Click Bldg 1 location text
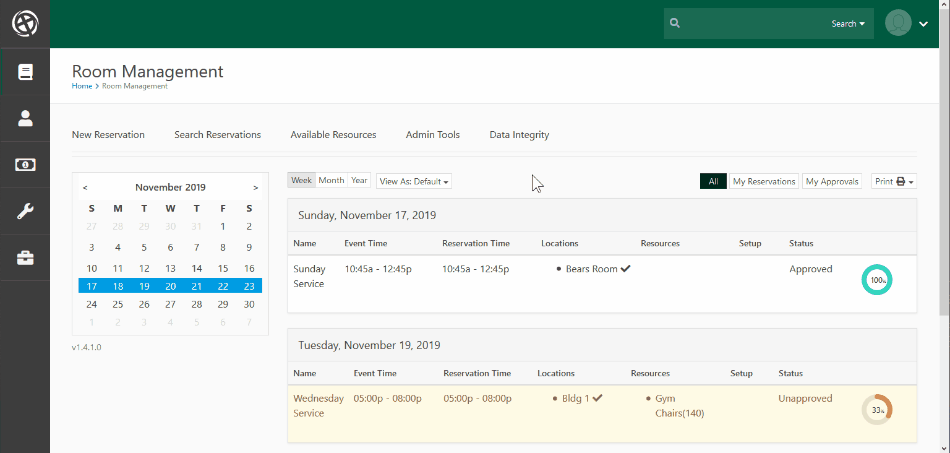This screenshot has width=950, height=453. pos(576,398)
